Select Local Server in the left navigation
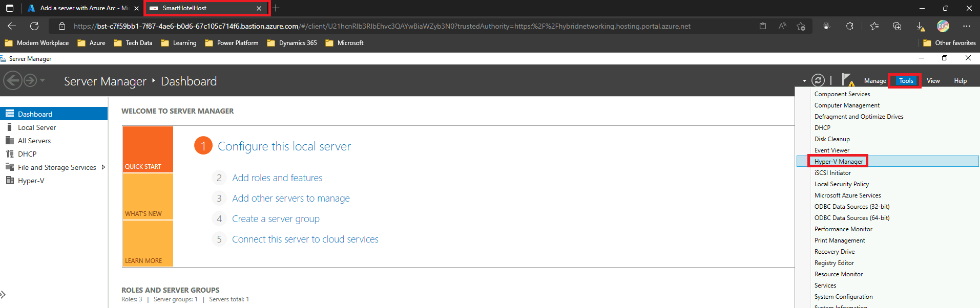980x308 pixels. click(x=54, y=127)
